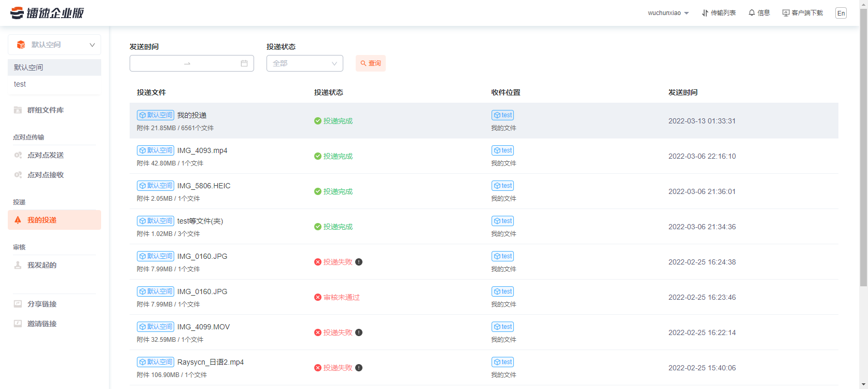Click 默认空间 tag on Raysycn_日语2.mp4 row
Image resolution: width=868 pixels, height=389 pixels.
[156, 362]
